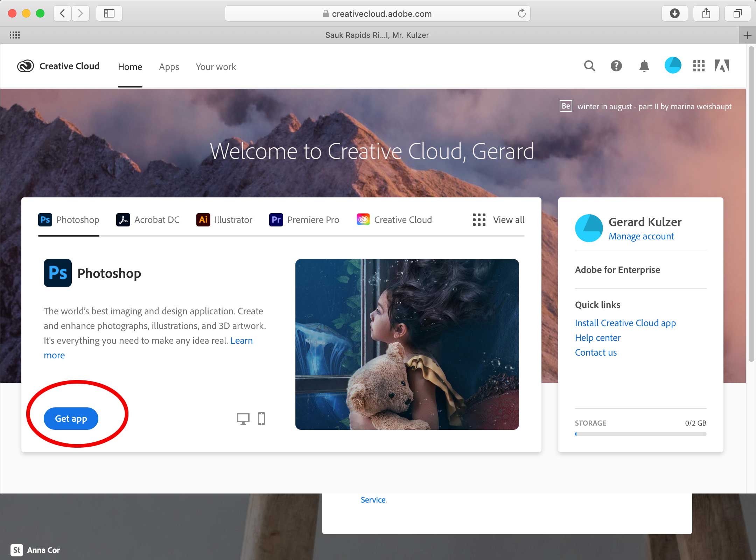Click the Adobe for Enterprise text
This screenshot has height=560, width=756.
(x=617, y=270)
